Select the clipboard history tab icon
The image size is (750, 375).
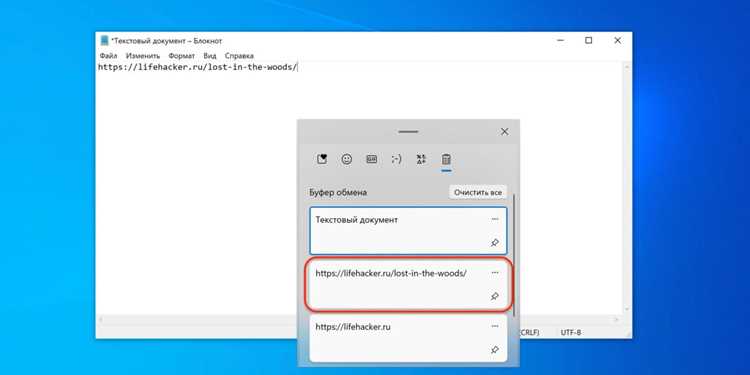coord(446,159)
